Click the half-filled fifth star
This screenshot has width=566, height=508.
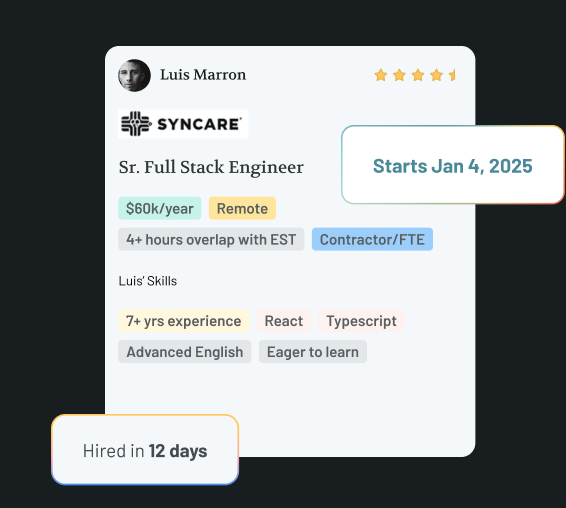click(452, 75)
